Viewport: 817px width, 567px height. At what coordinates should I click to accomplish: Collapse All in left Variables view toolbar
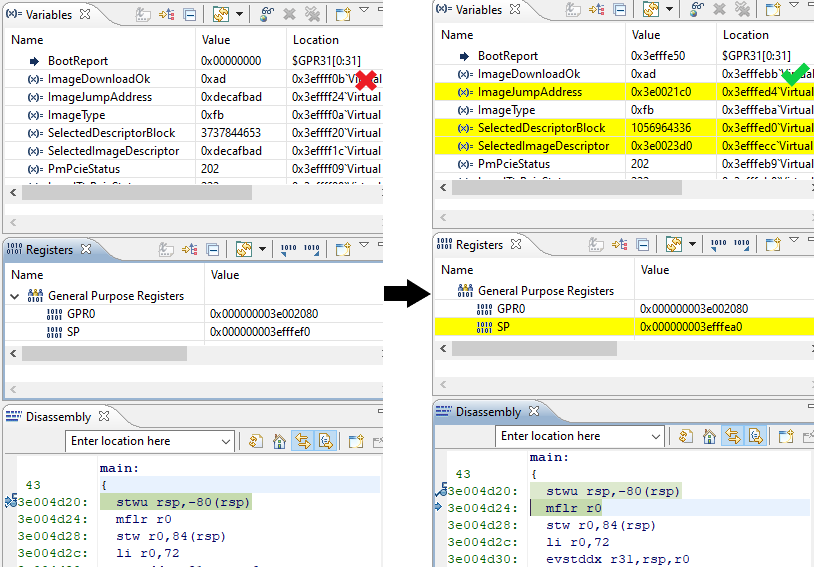[190, 15]
